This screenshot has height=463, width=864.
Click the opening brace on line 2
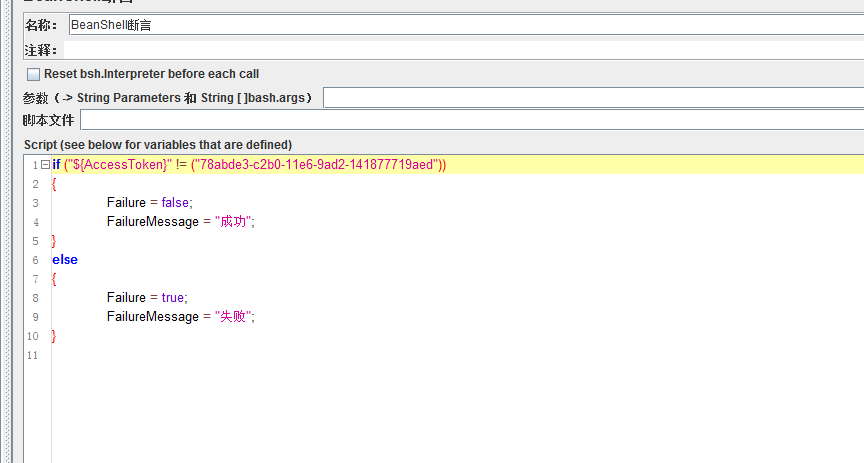(x=54, y=184)
